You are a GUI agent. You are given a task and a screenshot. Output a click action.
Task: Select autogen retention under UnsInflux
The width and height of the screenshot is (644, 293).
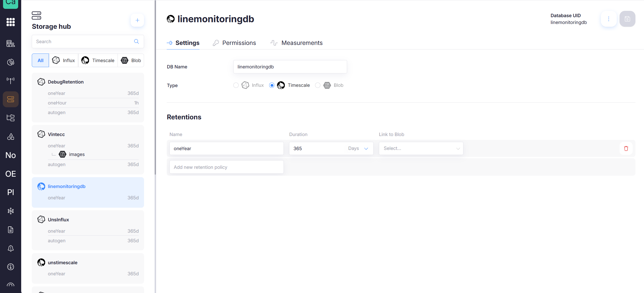[x=93, y=241]
